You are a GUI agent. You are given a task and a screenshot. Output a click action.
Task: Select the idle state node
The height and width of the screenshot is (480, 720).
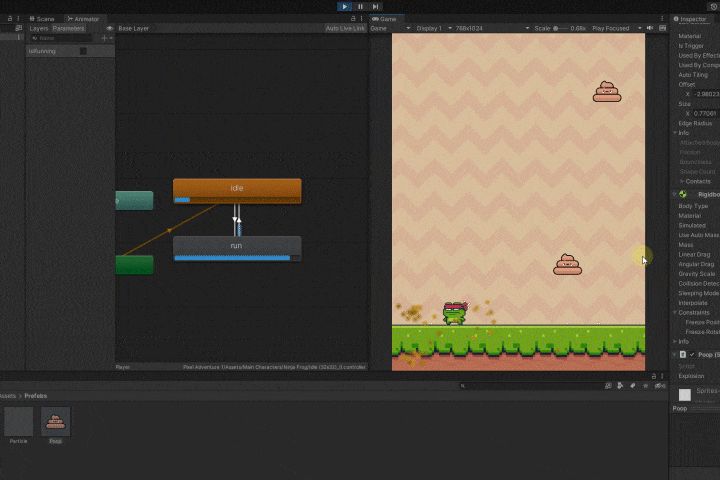click(237, 191)
